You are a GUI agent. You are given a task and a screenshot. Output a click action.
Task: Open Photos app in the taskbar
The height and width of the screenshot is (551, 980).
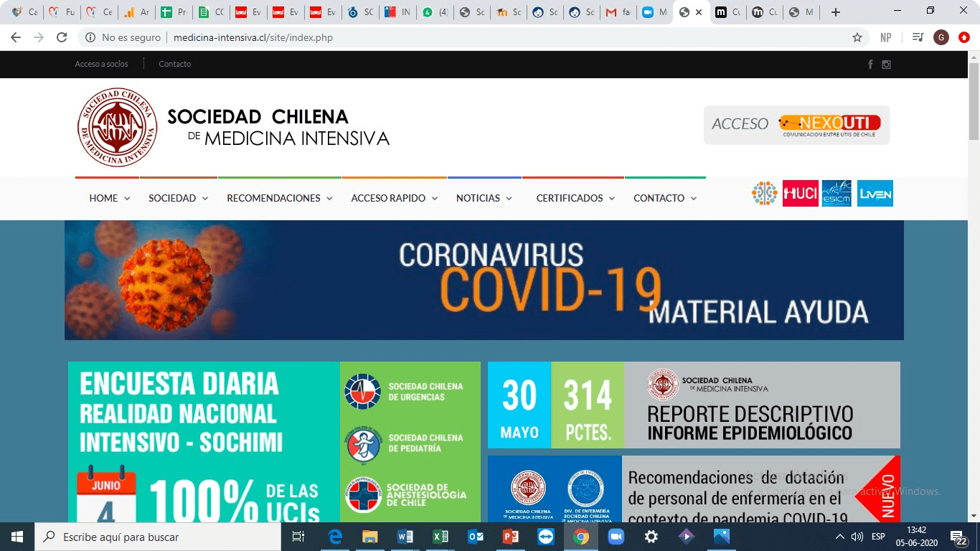[722, 537]
